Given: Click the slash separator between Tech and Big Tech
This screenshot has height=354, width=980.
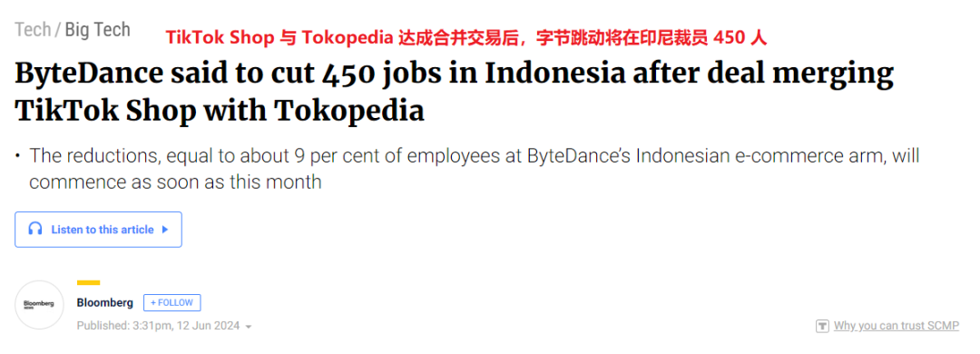Looking at the screenshot, I should 58,29.
